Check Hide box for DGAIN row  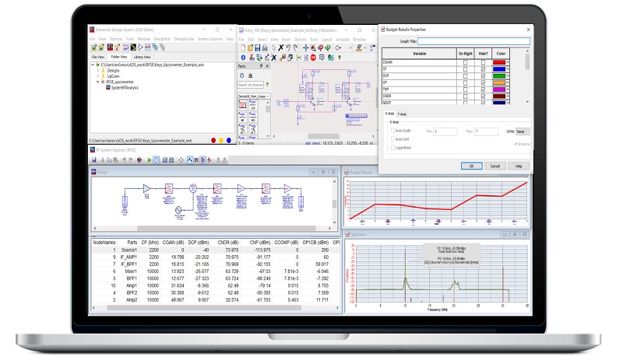(x=483, y=62)
